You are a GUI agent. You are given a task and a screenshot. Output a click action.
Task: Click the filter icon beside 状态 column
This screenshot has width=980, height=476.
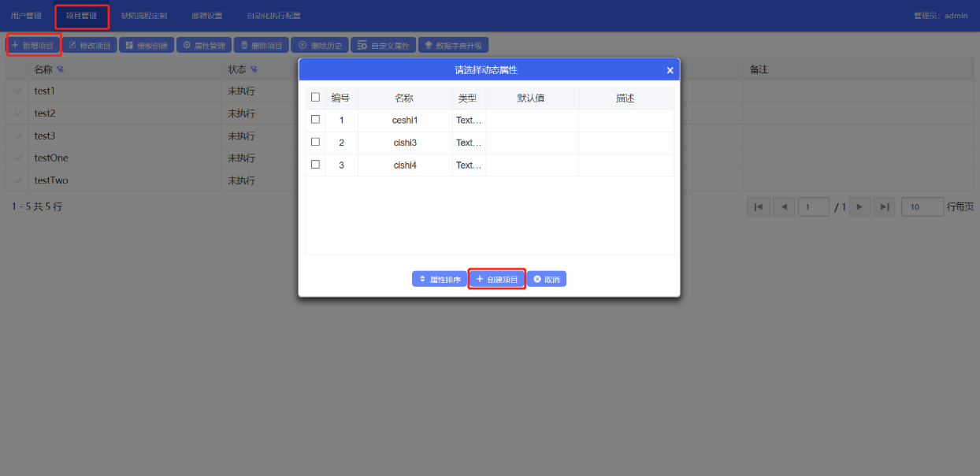tap(254, 70)
